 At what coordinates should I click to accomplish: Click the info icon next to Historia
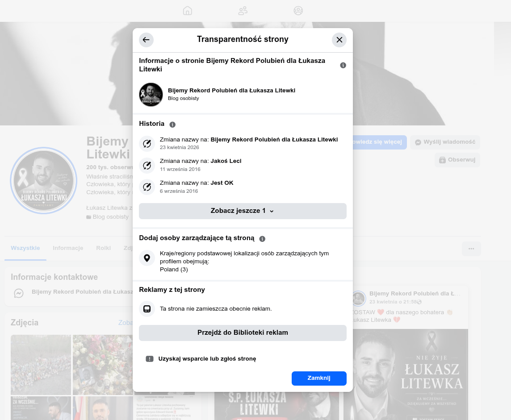[x=172, y=124]
